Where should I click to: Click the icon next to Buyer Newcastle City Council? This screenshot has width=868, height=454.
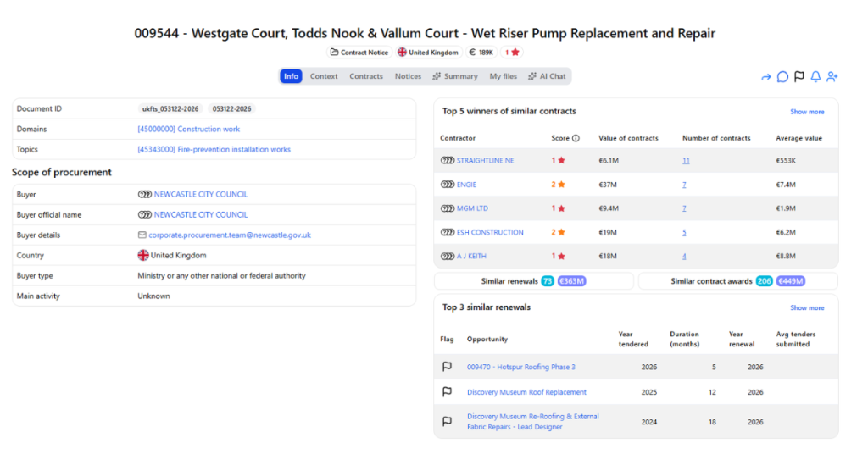tap(144, 194)
